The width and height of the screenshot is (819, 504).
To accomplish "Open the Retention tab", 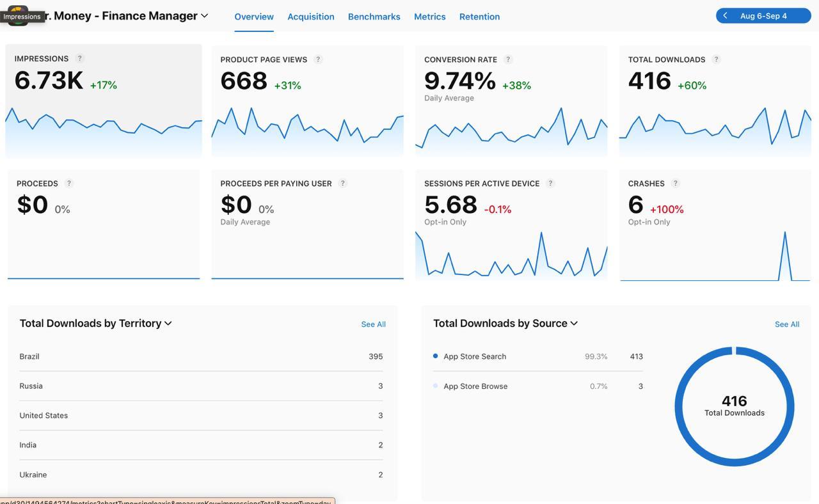I will coord(479,17).
